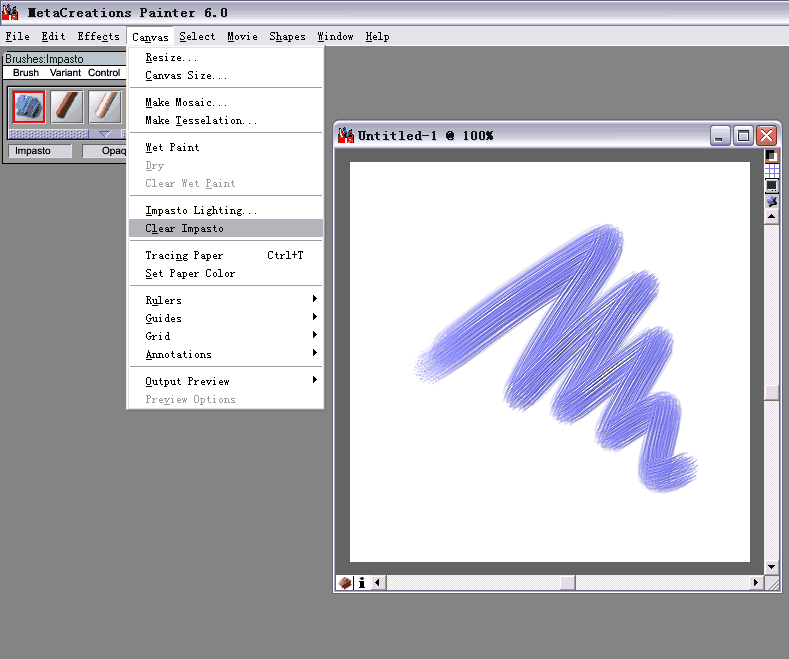Open the Control menu in Brushes palette
Screen dimensions: 789x659
(104, 72)
